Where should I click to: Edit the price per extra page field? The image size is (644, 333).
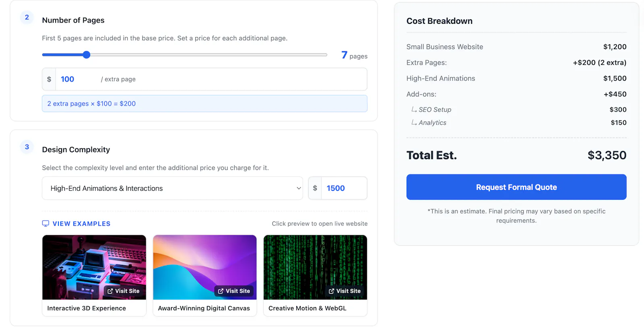204,79
